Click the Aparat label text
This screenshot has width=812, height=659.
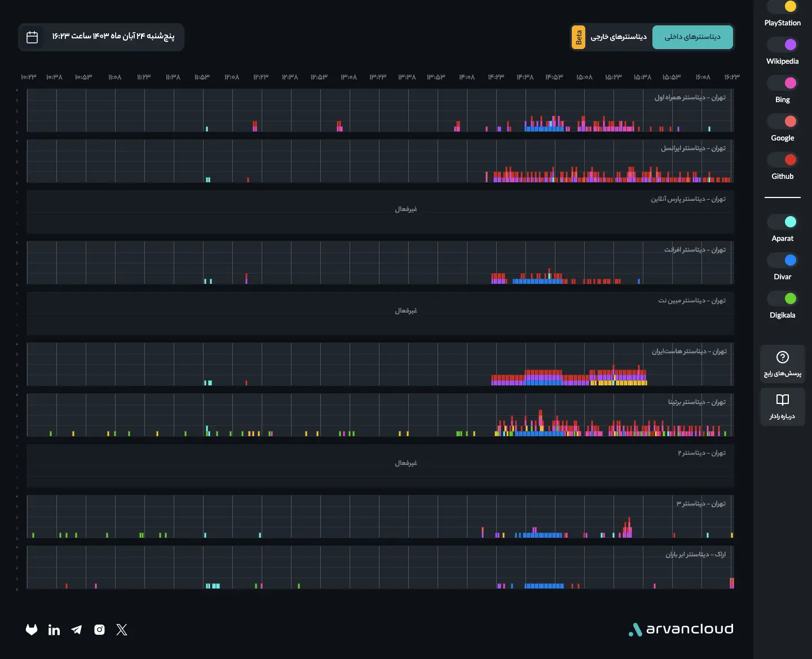783,239
